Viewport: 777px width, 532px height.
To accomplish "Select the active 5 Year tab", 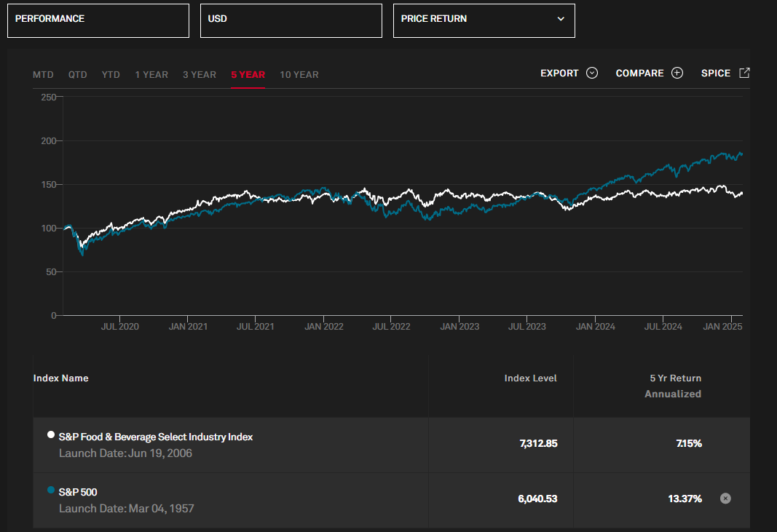I will click(x=248, y=75).
